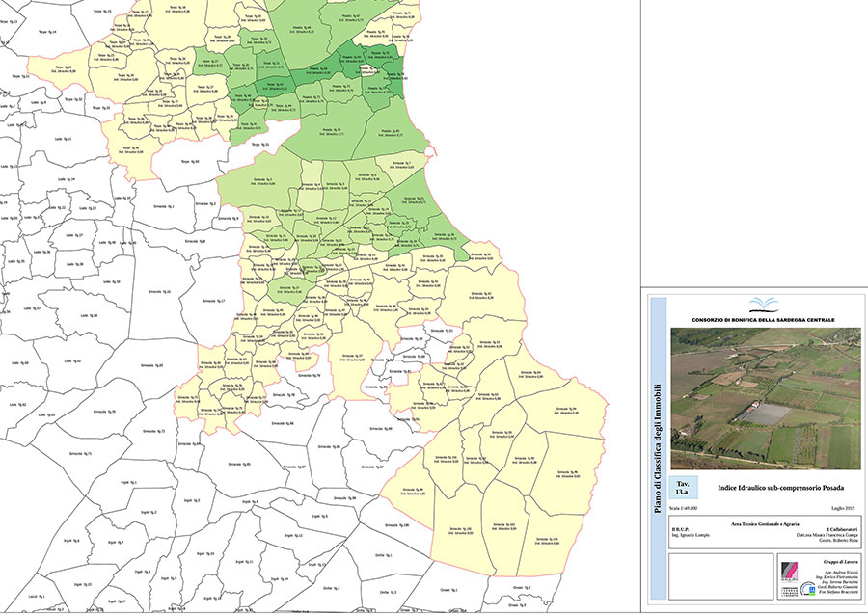
Task: Select the vertical 'Piano di Classifica degli Immobili' banner
Action: click(658, 448)
